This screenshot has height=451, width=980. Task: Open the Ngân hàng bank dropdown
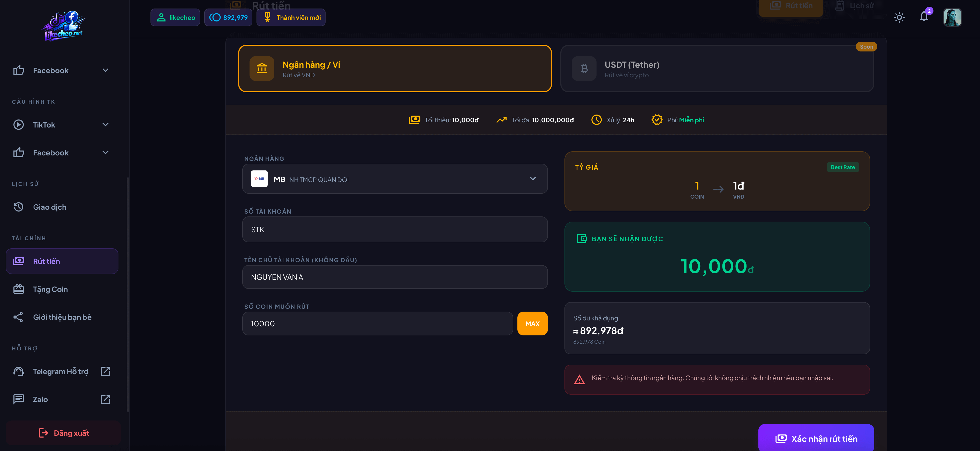pos(395,179)
